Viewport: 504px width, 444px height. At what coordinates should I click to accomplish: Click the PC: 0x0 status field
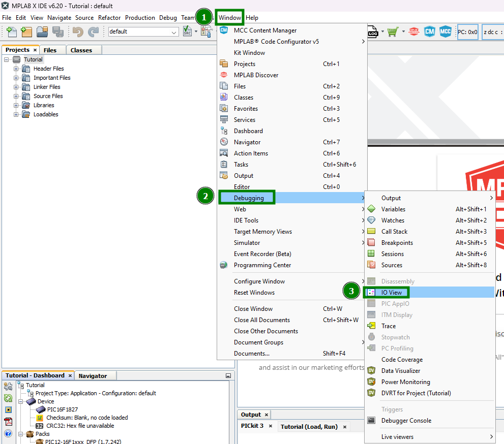pos(468,32)
